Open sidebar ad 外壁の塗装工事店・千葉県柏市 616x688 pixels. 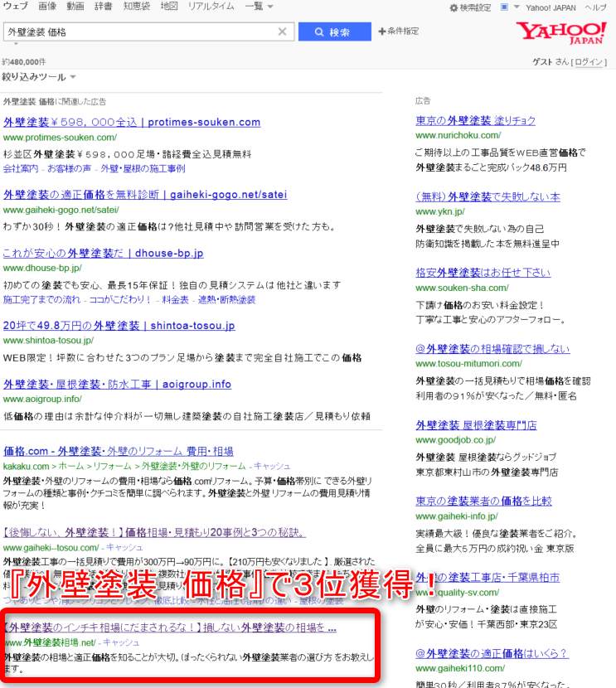487,578
